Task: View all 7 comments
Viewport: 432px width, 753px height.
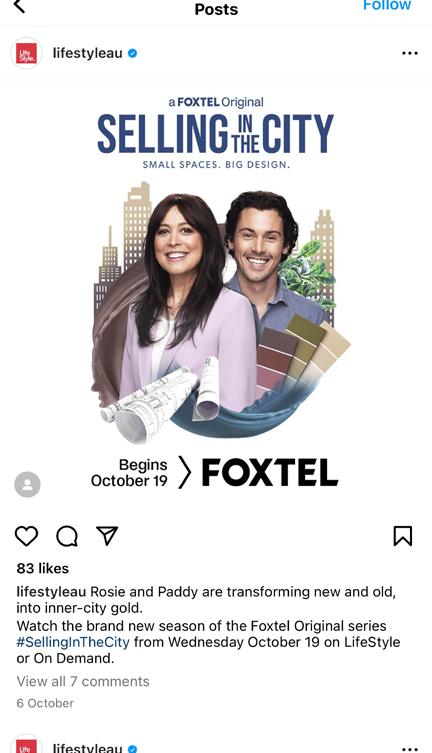Action: [x=83, y=681]
